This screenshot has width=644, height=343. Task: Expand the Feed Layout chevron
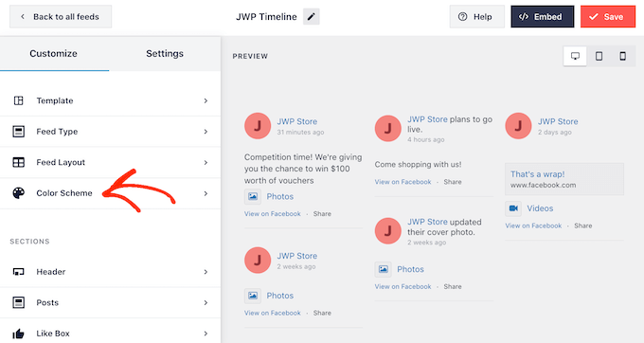(206, 162)
